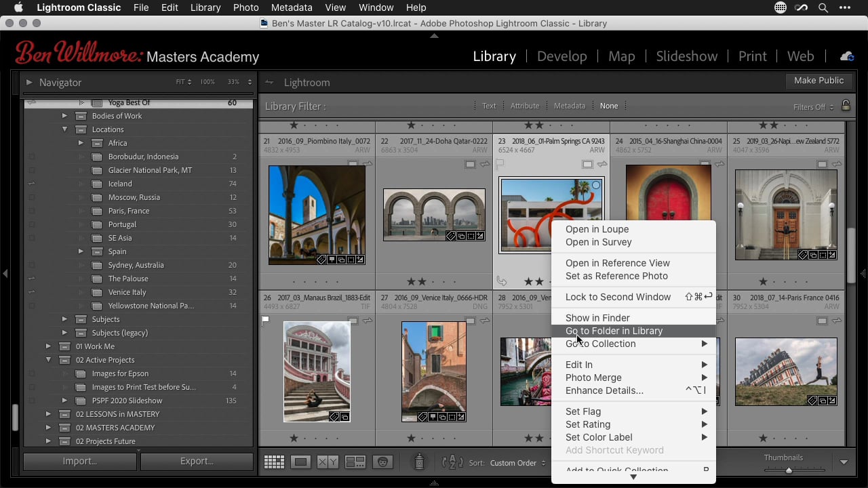Select the Text library filter
868x488 pixels.
[x=489, y=106]
